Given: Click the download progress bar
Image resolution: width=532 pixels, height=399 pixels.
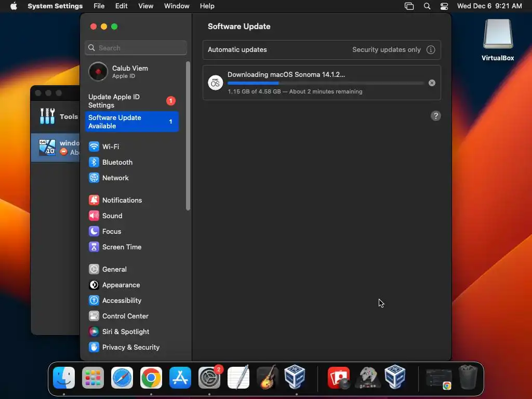Looking at the screenshot, I should (x=325, y=83).
